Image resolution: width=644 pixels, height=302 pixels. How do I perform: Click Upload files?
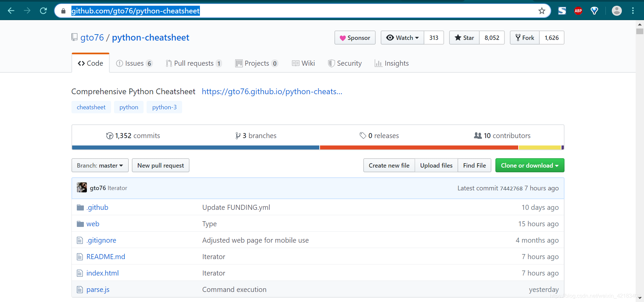[x=436, y=165]
